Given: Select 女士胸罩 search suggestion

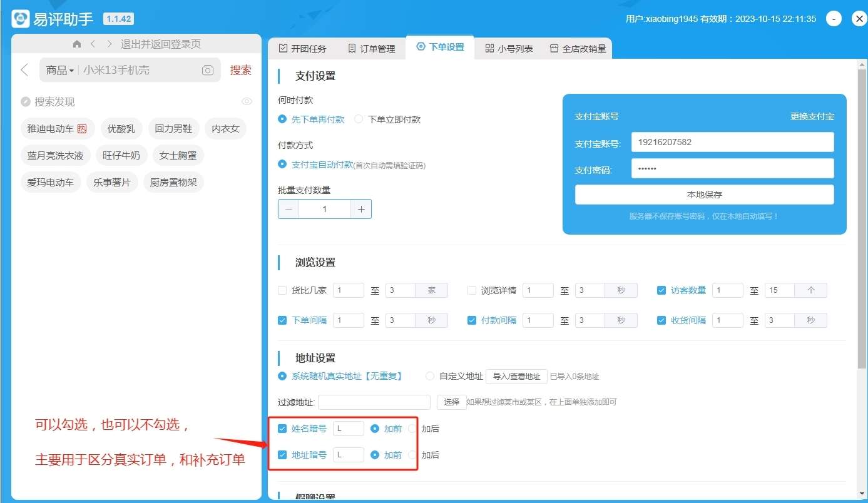Looking at the screenshot, I should pyautogui.click(x=178, y=155).
